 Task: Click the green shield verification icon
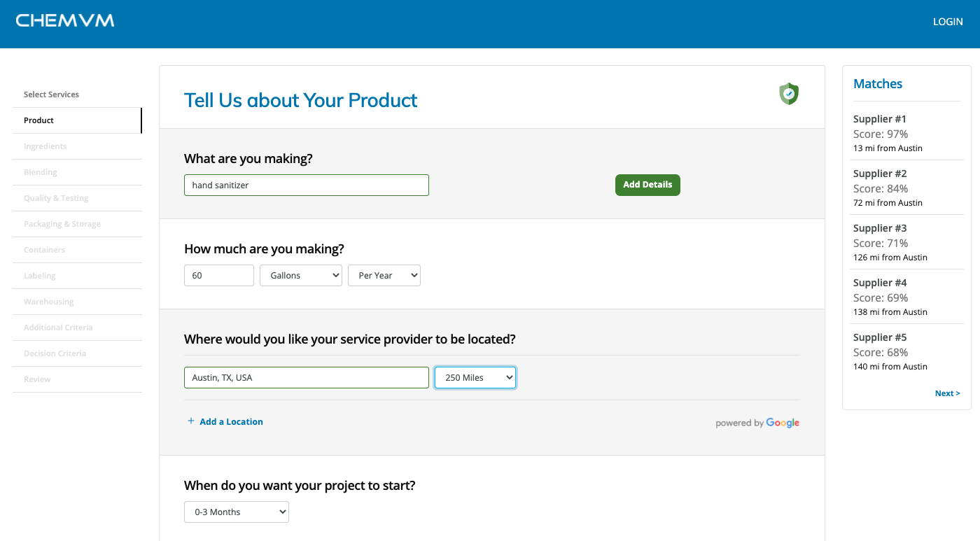(x=789, y=94)
